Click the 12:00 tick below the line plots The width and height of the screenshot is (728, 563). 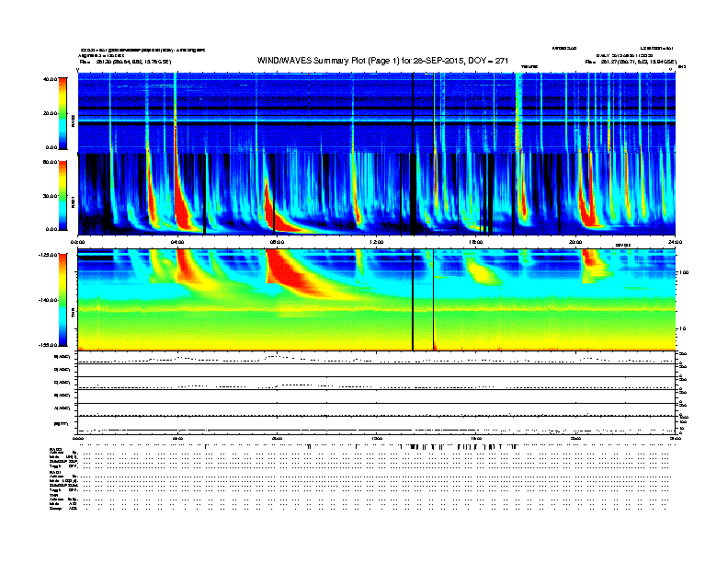click(x=377, y=438)
